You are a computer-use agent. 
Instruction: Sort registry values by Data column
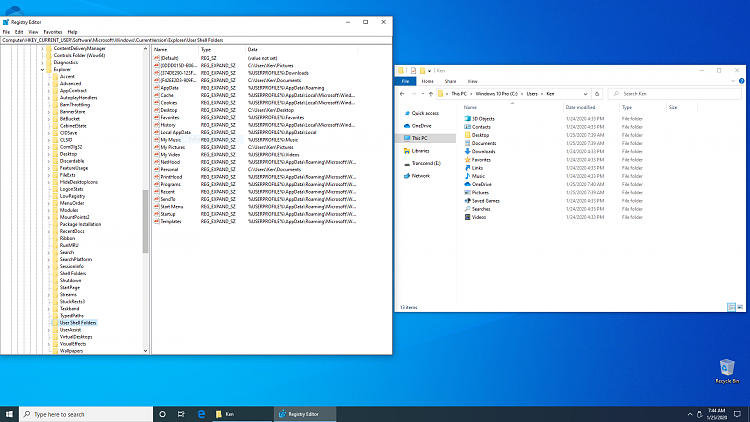[301, 49]
